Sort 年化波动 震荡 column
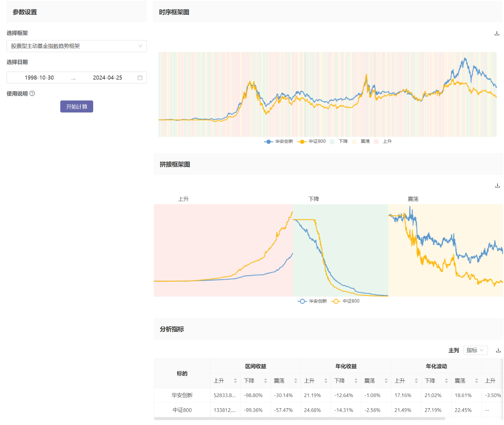Viewport: 504px width, 425px height. tap(476, 381)
